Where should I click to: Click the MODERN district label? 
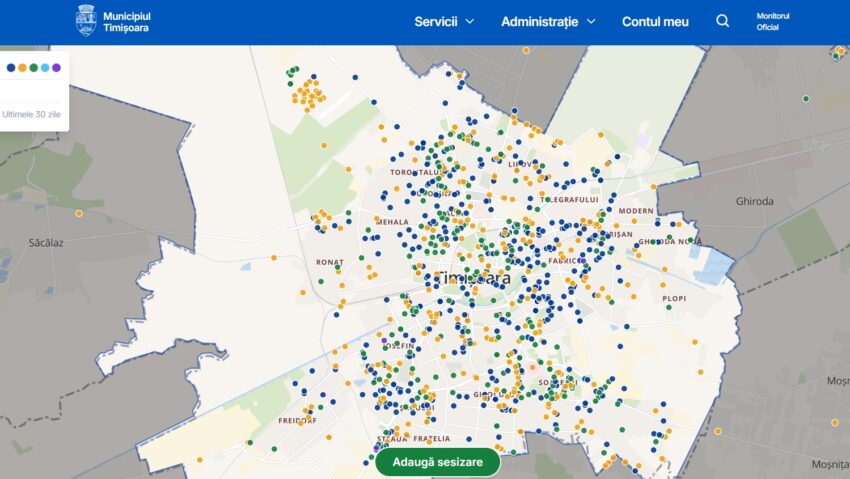636,211
